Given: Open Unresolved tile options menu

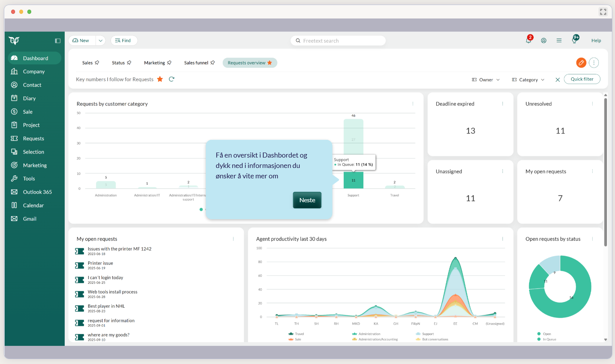Looking at the screenshot, I should 592,104.
